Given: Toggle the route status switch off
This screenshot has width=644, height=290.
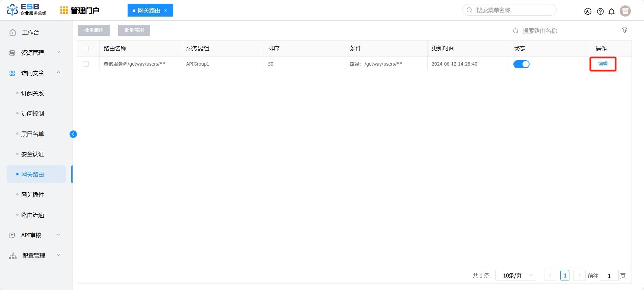Looking at the screenshot, I should click(x=521, y=64).
